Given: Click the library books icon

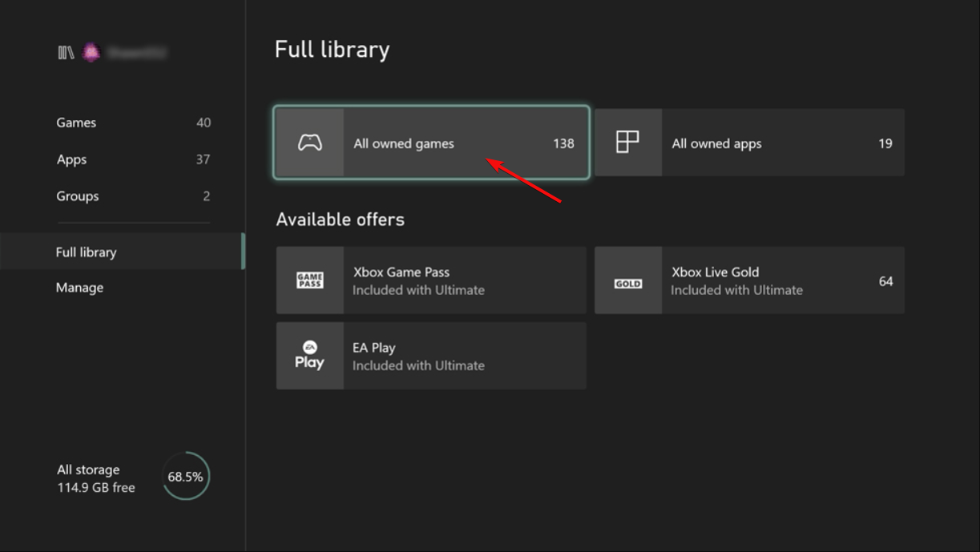Looking at the screenshot, I should coord(66,53).
